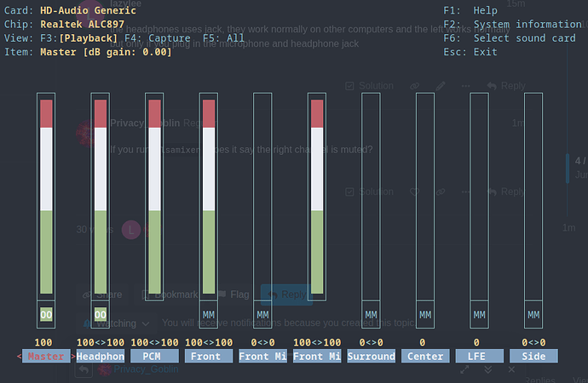Unmute the Side channel MM box

click(x=533, y=315)
